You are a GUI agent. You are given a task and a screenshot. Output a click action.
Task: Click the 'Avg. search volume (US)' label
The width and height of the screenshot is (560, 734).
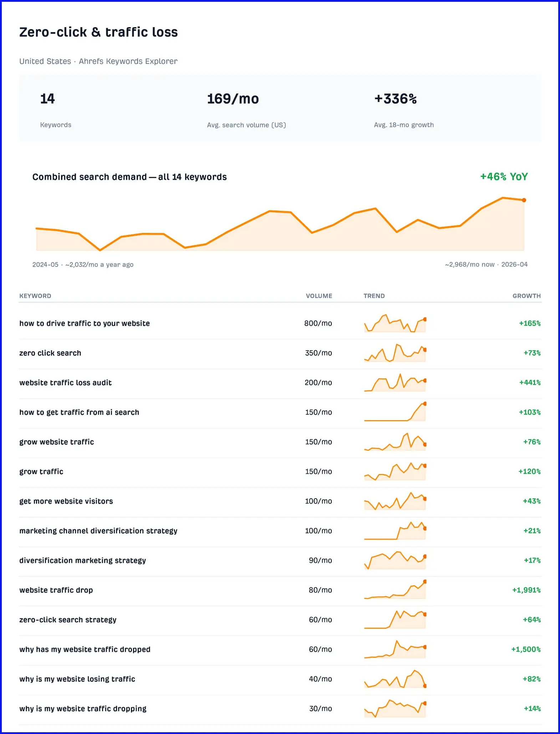[246, 125]
